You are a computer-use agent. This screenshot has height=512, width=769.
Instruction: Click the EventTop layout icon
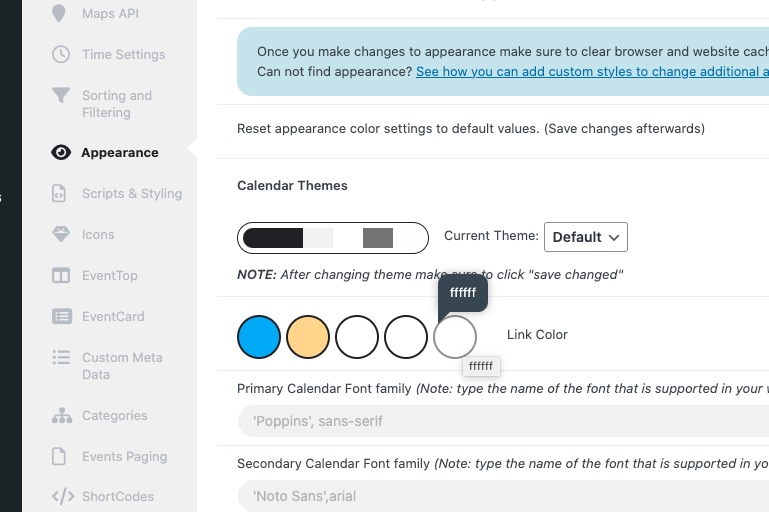point(61,275)
